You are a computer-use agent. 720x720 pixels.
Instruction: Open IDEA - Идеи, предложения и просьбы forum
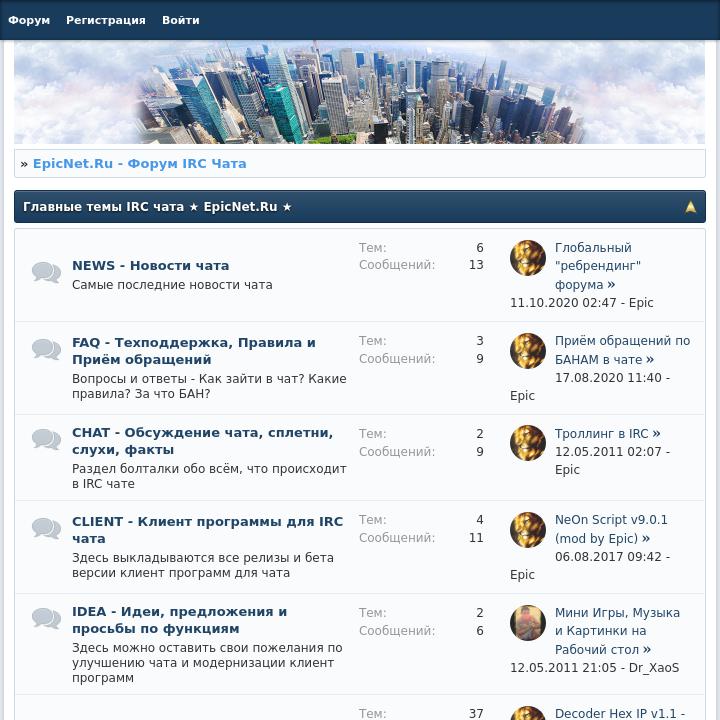point(180,620)
